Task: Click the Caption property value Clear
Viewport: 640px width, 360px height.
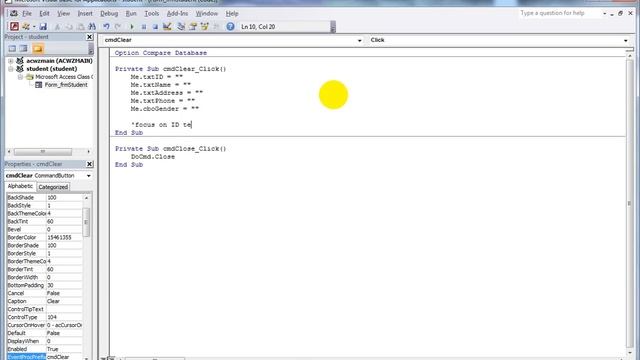Action: point(64,301)
